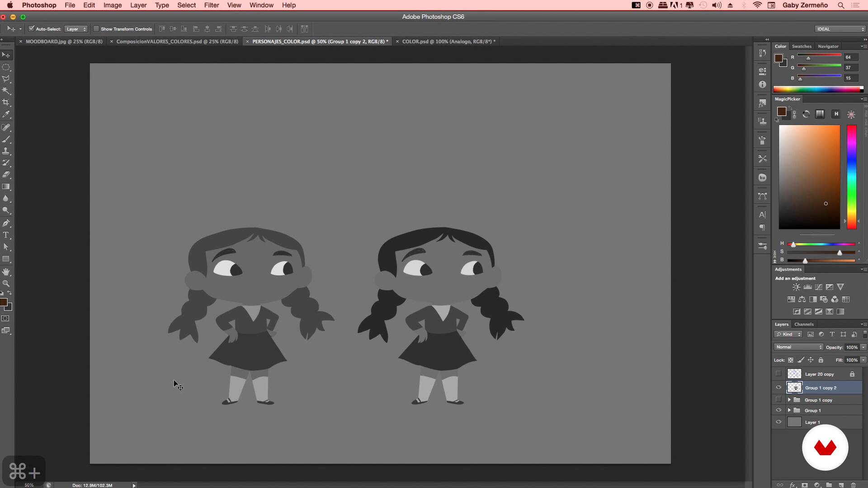
Task: Open the IDEAL workspace dropdown
Action: [840, 29]
